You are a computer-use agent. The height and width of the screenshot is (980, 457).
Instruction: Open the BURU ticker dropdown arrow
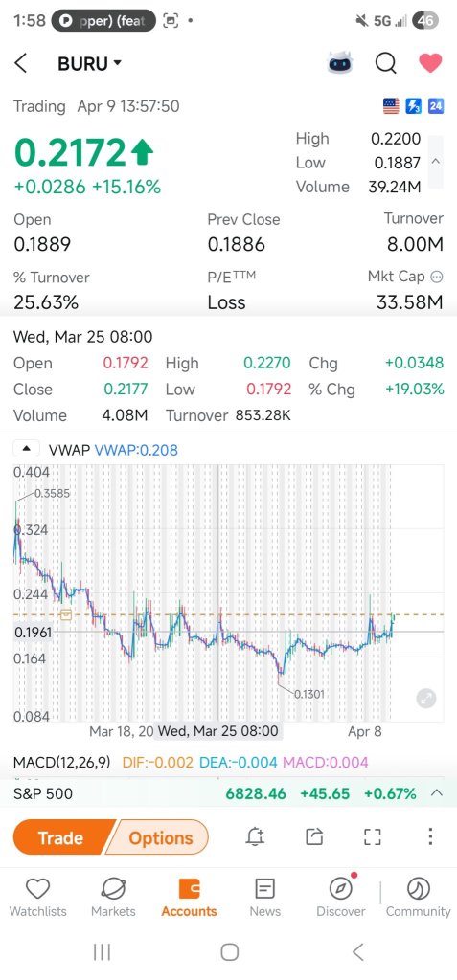[117, 63]
